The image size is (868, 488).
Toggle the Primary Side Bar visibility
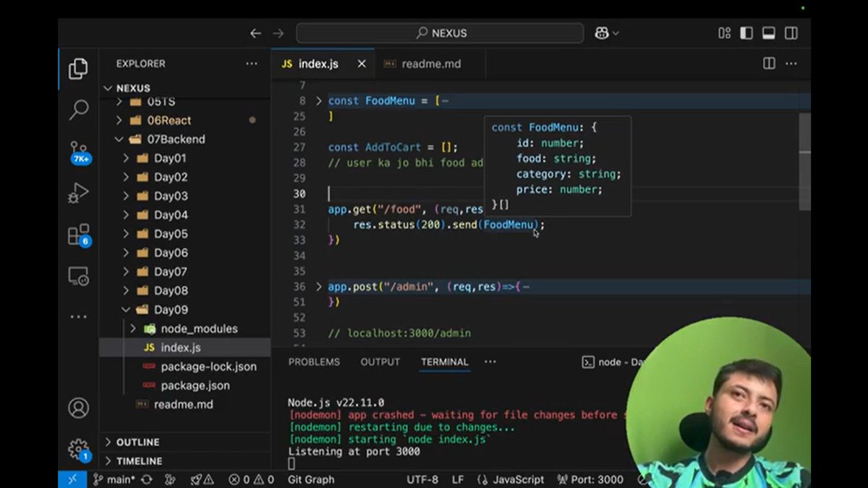[746, 33]
